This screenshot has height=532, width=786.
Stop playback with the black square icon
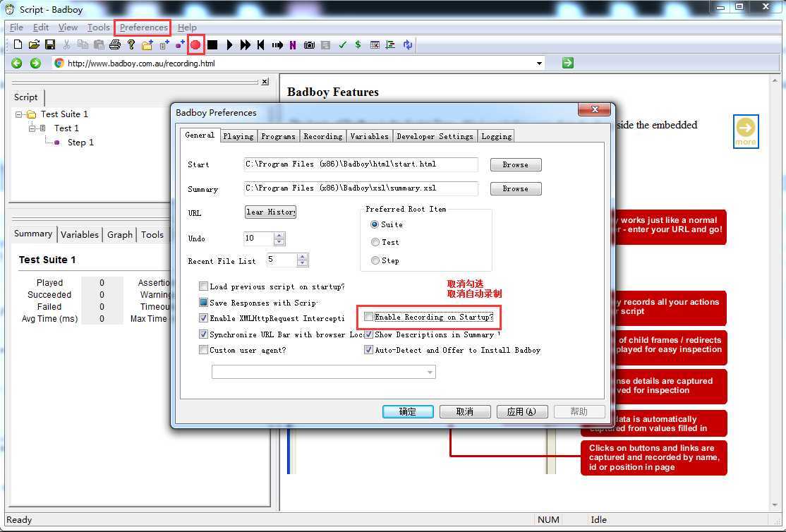(x=212, y=44)
